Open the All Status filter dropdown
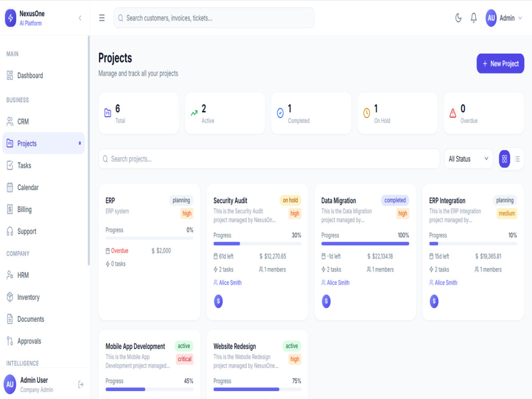Viewport: 532px width, 399px height. click(468, 159)
